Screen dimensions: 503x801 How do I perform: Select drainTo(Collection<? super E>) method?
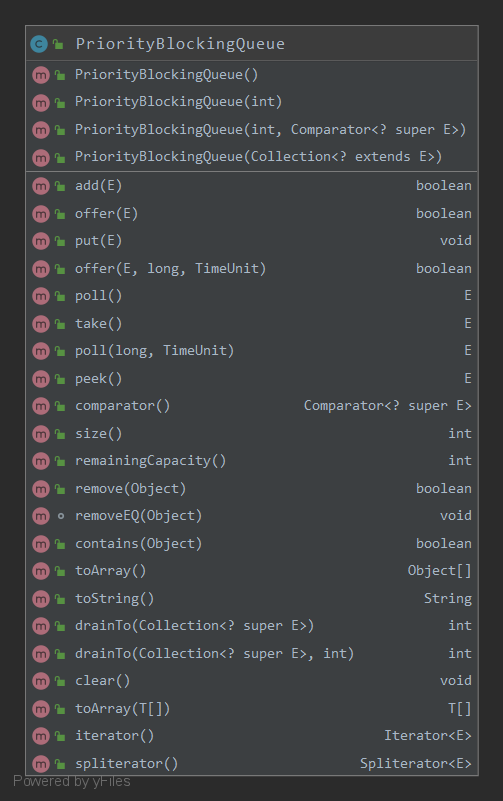[195, 626]
